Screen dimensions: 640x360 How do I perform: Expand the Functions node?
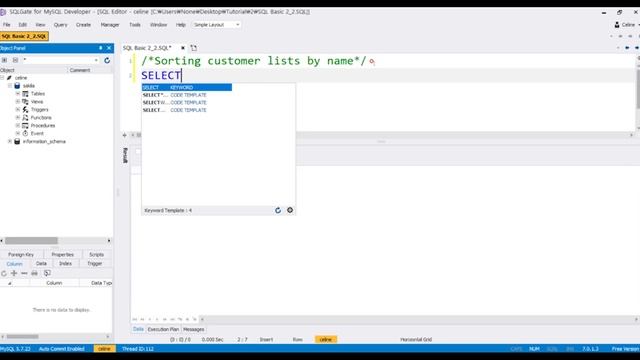coord(18,118)
